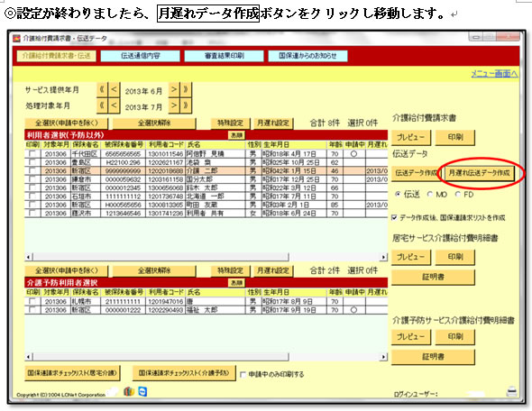Click the books icon in footer
532x411 pixels.
(x=129, y=392)
